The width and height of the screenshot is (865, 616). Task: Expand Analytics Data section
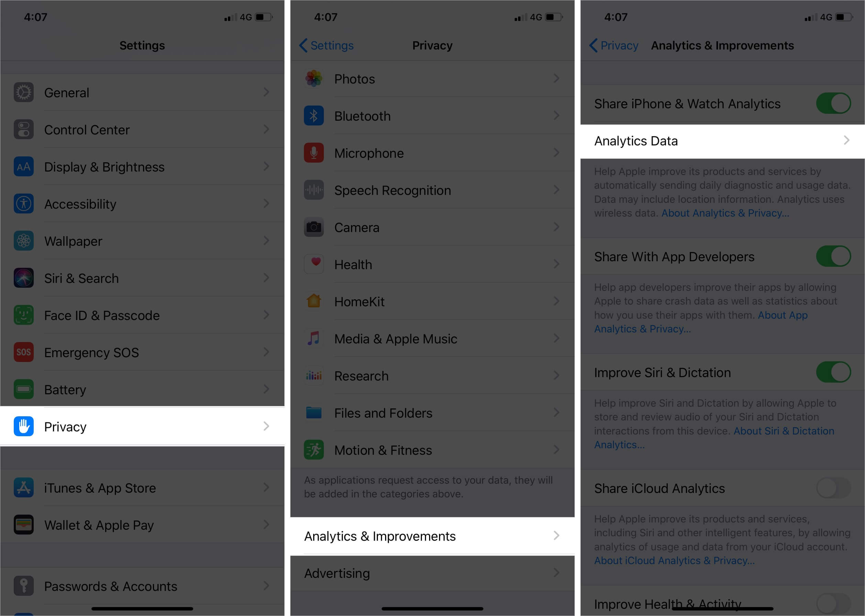tap(721, 140)
